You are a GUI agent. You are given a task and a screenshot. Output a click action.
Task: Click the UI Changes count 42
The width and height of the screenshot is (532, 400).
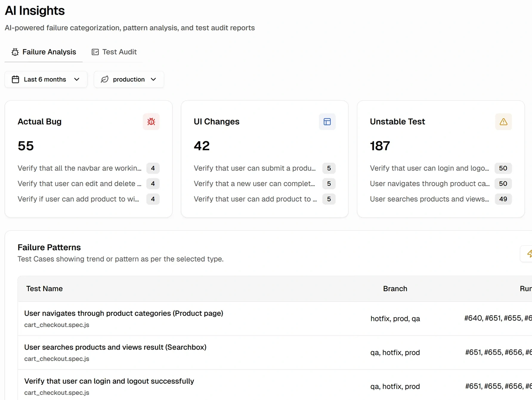(202, 146)
